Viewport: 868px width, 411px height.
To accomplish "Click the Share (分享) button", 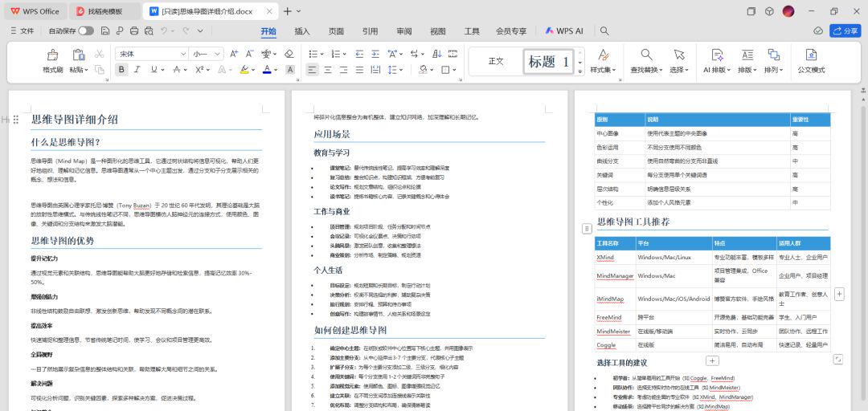I will (x=845, y=31).
